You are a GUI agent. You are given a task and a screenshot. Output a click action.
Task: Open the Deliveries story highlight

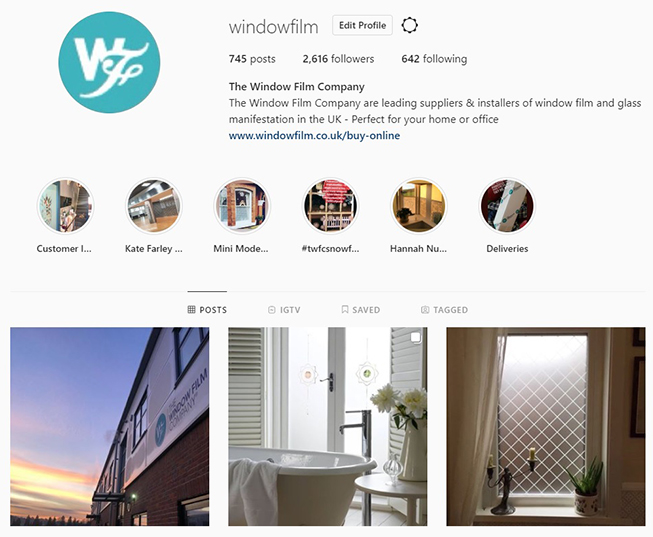pyautogui.click(x=507, y=206)
